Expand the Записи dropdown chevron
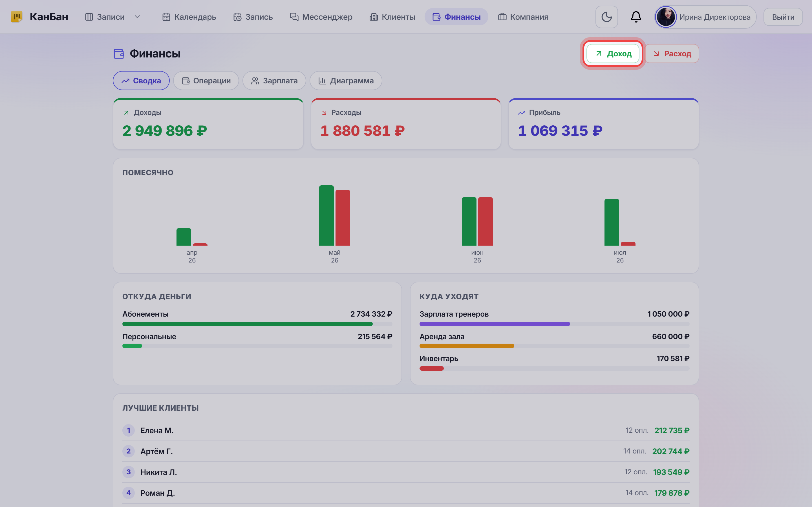The image size is (812, 507). 137,17
